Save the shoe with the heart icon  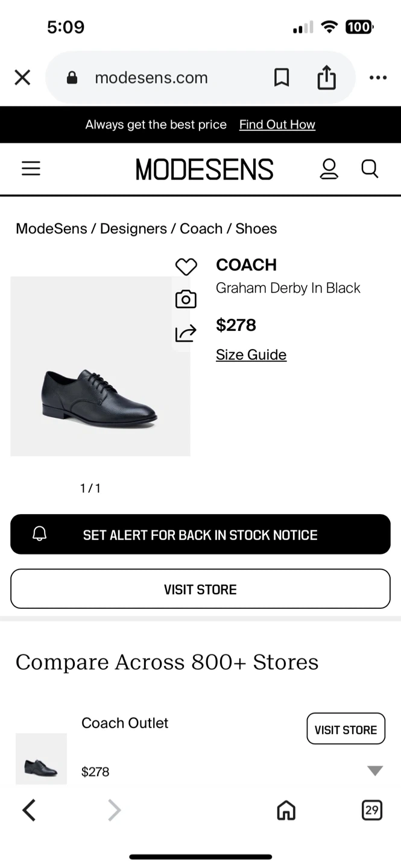186,267
